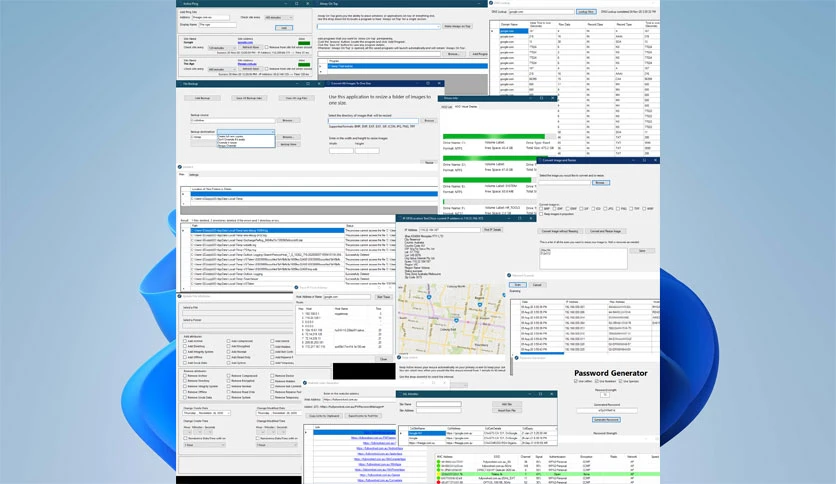Tick the Remove Offline attribute checkbox

pyautogui.click(x=185, y=392)
